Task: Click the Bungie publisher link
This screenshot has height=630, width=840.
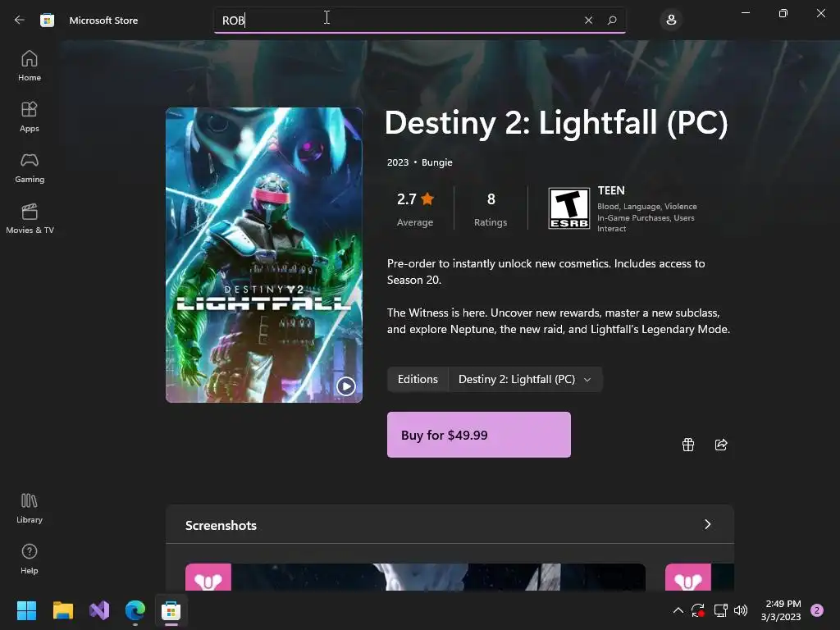Action: pos(436,162)
